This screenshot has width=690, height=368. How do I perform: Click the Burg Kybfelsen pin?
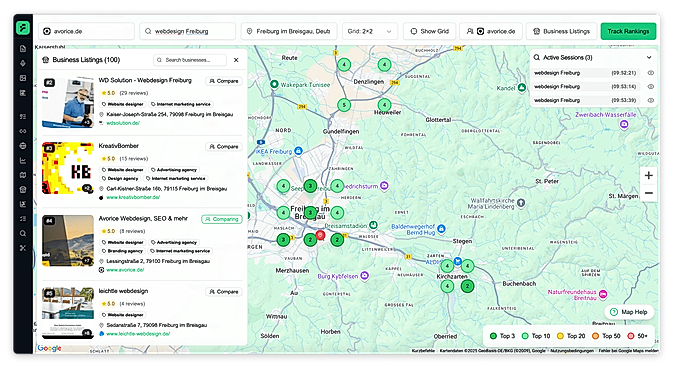[x=364, y=276]
